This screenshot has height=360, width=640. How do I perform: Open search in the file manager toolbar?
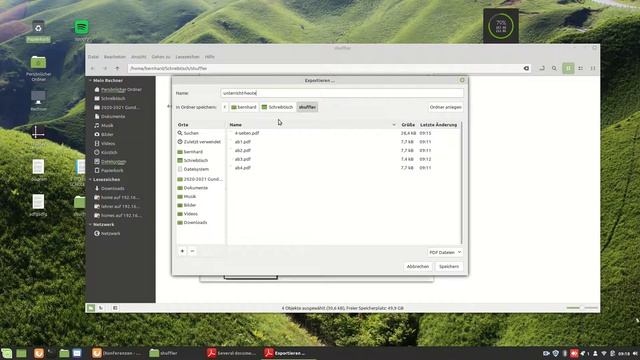[x=554, y=69]
